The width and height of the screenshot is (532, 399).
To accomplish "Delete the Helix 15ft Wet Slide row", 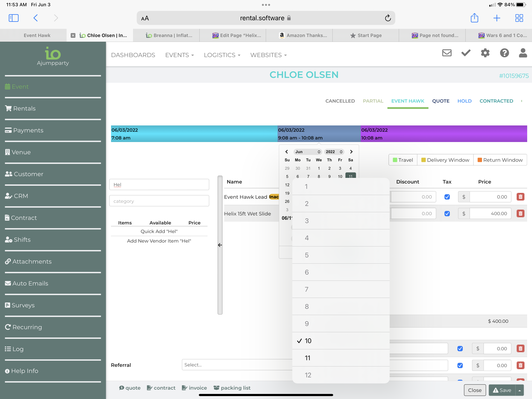I will (520, 214).
